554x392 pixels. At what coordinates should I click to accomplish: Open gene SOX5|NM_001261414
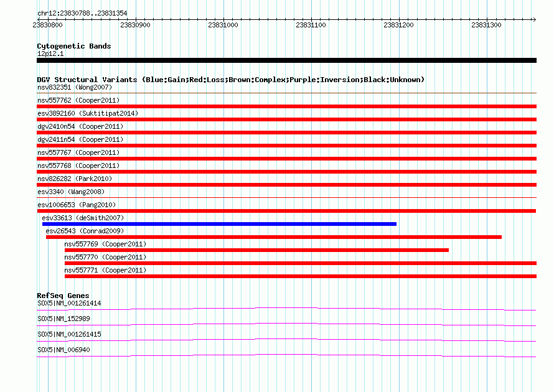(69, 304)
